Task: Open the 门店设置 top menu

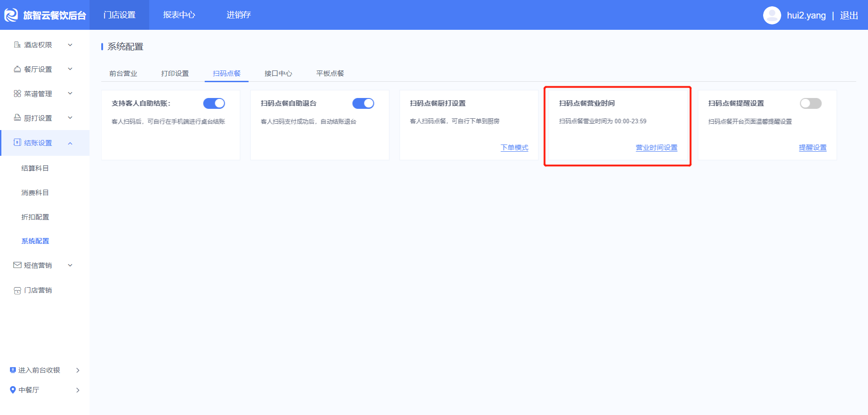Action: (119, 15)
